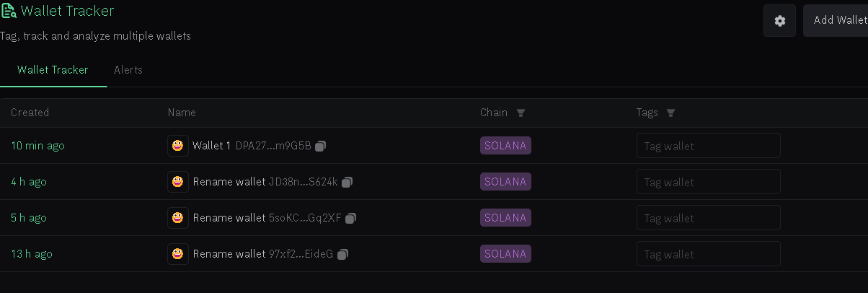Click the SOLANA chain badge for Wallet 1
This screenshot has width=868, height=293.
pyautogui.click(x=505, y=146)
